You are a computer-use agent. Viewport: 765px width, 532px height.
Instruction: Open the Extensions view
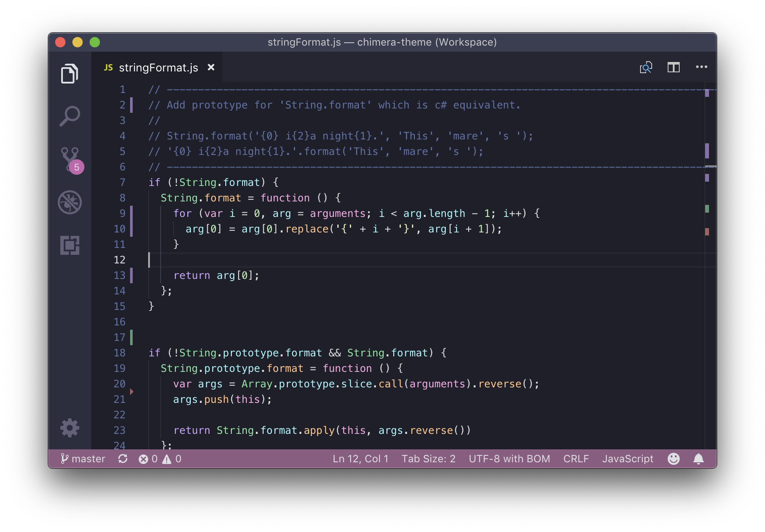point(70,245)
